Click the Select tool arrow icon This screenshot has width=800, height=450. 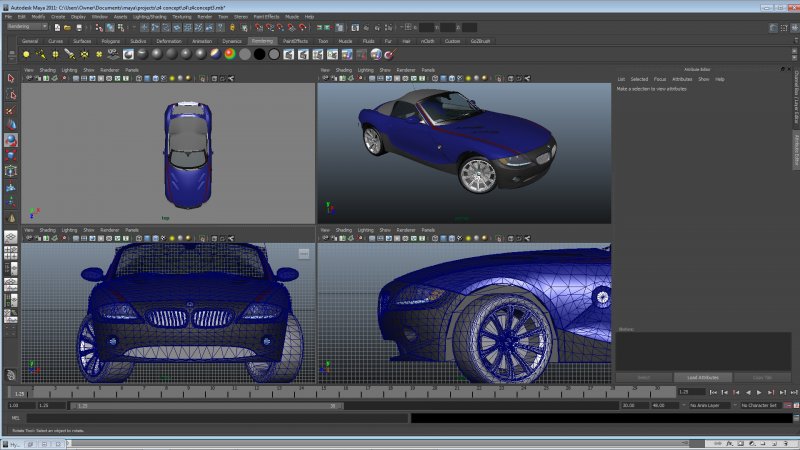pos(11,79)
